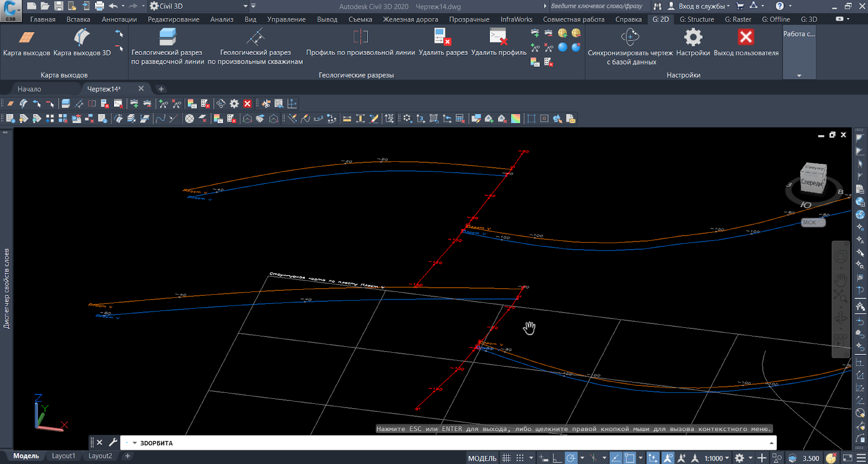Expand the Работа с... ribbon panel arrow
The image size is (868, 464).
pos(799,75)
